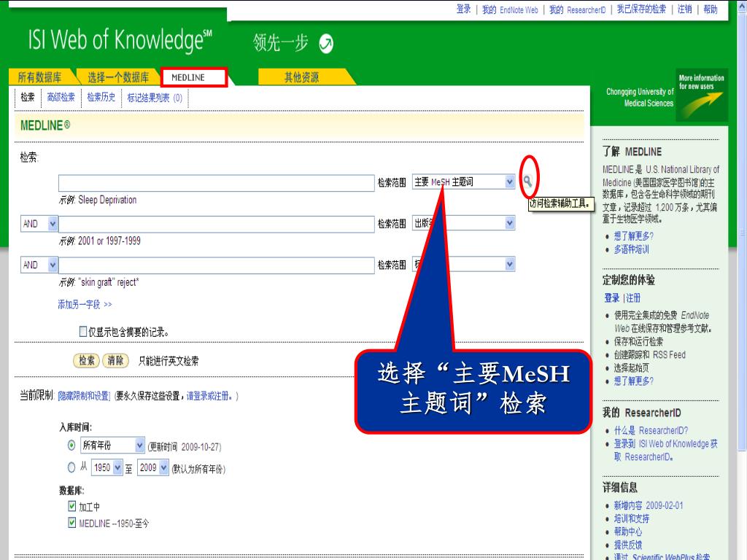The image size is (747, 560).
Task: Open the 2009 end year dropdown
Action: tap(153, 467)
